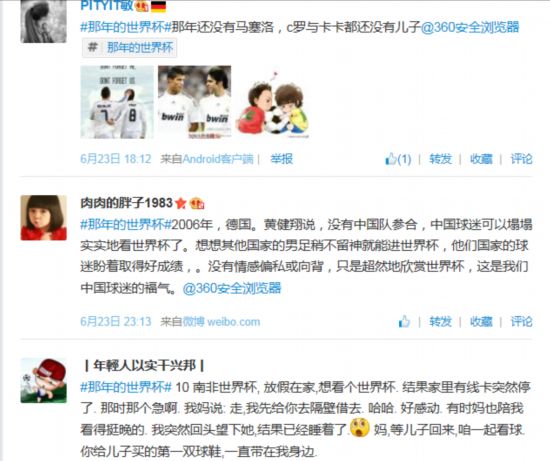
Task: Open username 年轻人以实干兴邦 profile
Action: click(x=144, y=366)
